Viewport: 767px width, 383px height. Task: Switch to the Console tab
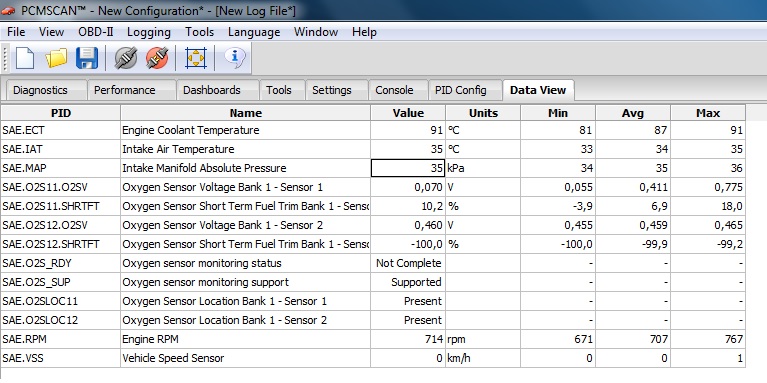point(398,90)
